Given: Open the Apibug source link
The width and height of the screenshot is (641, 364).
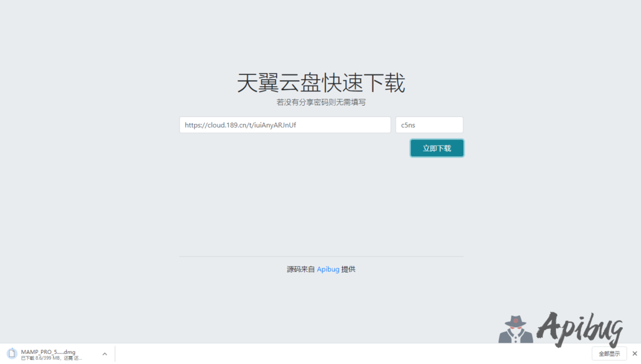Looking at the screenshot, I should coord(328,270).
